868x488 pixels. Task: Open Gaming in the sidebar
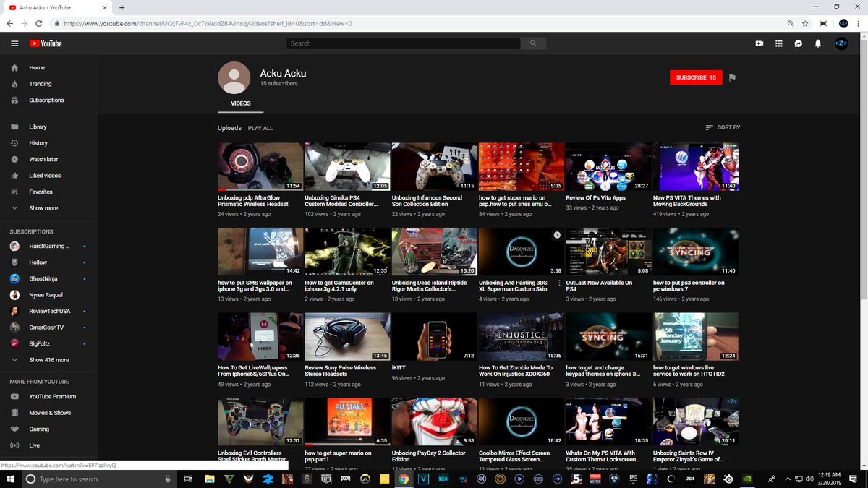click(x=48, y=429)
